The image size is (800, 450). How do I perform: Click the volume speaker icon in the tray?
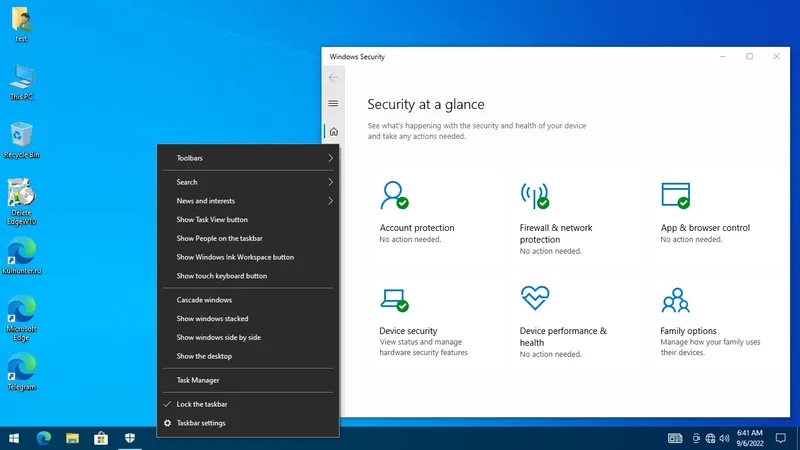tap(724, 438)
